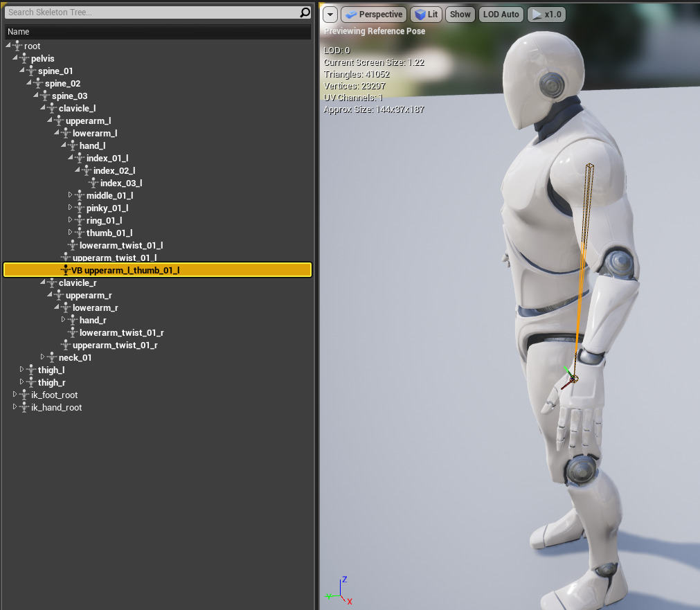This screenshot has width=700, height=610.
Task: Click the bone icon next to hand_l
Action: pyautogui.click(x=73, y=146)
